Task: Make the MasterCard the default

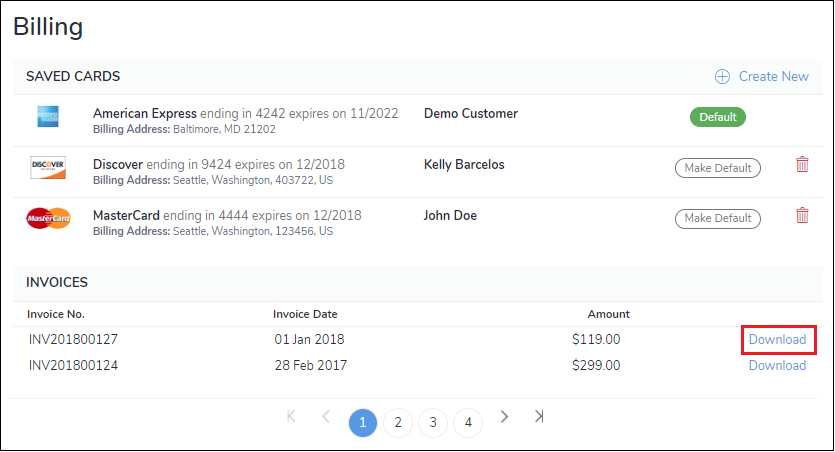Action: (717, 218)
